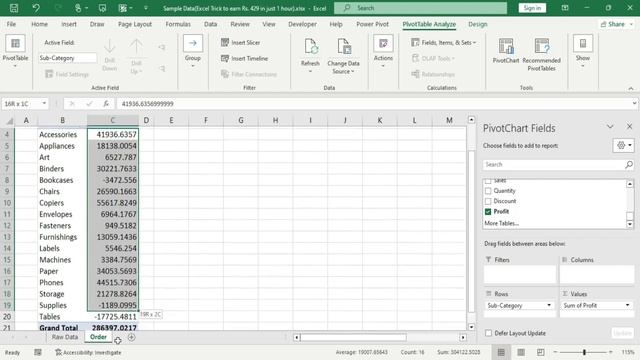Switch to the Insert ribbon tab

click(69, 24)
